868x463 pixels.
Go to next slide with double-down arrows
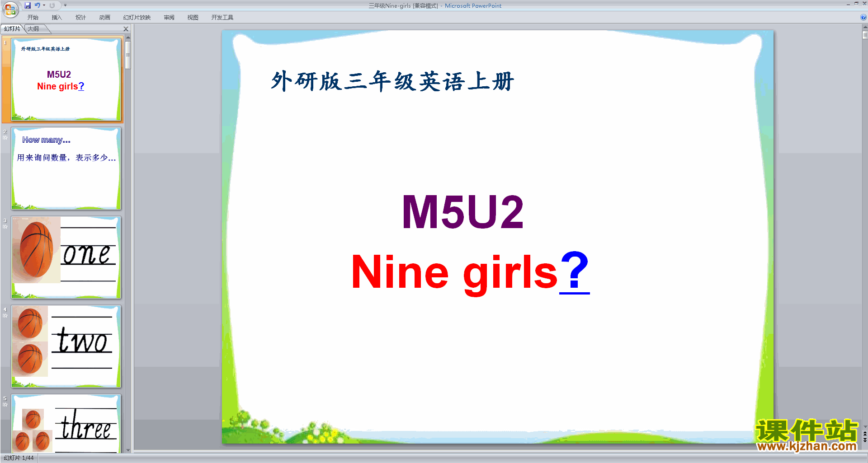pos(865,440)
